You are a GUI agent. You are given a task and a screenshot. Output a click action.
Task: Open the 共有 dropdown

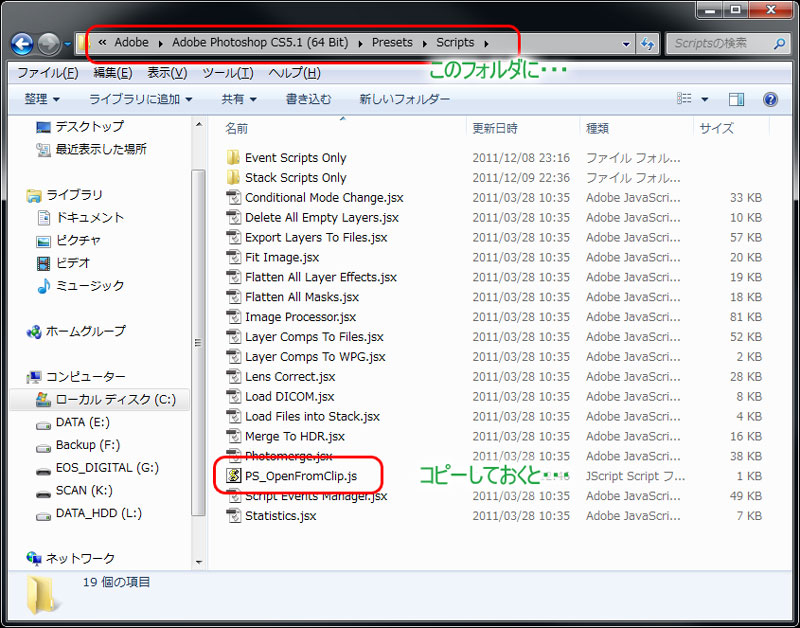[x=239, y=99]
